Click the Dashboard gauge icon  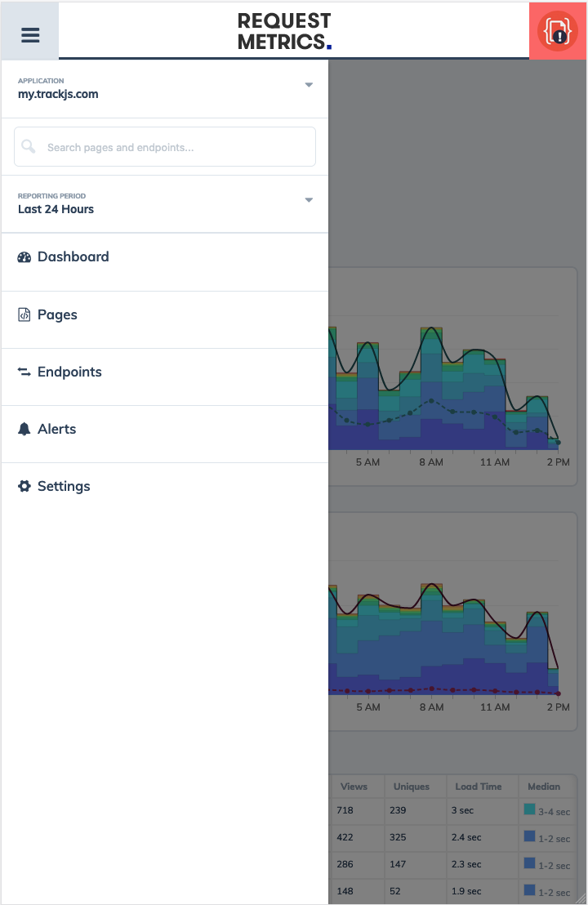pyautogui.click(x=24, y=257)
